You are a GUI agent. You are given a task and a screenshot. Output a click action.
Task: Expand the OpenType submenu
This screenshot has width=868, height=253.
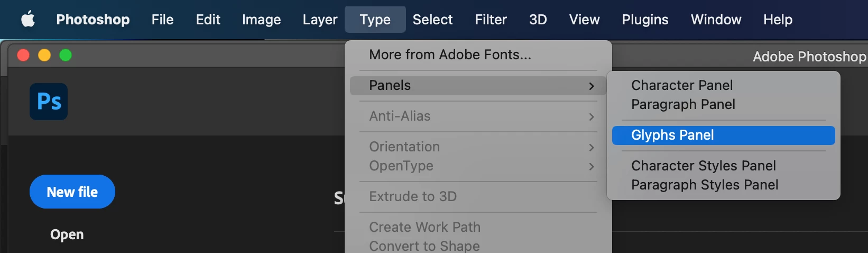[x=478, y=166]
